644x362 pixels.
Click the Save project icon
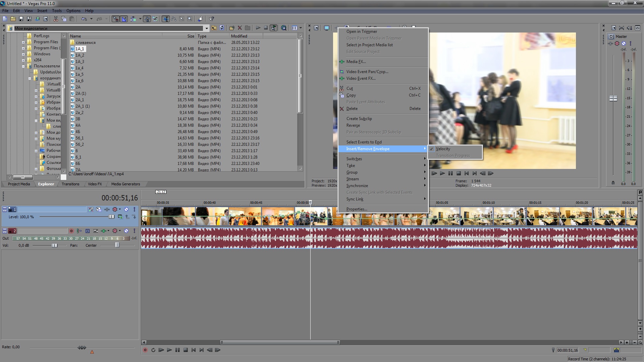(x=21, y=19)
